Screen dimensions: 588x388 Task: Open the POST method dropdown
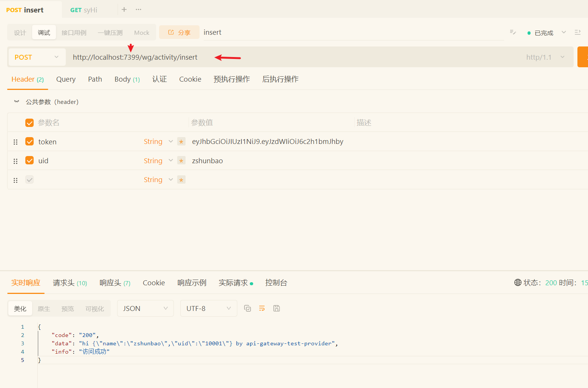tap(36, 57)
